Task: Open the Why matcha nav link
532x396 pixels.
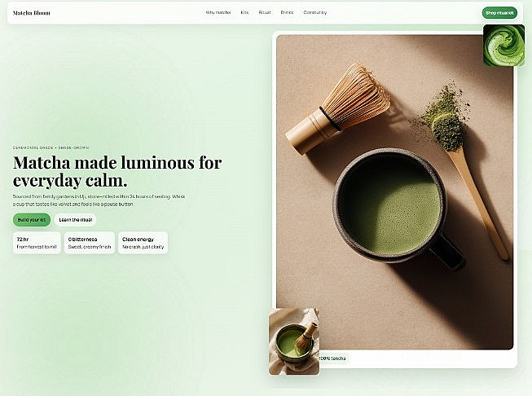Action: tap(218, 12)
